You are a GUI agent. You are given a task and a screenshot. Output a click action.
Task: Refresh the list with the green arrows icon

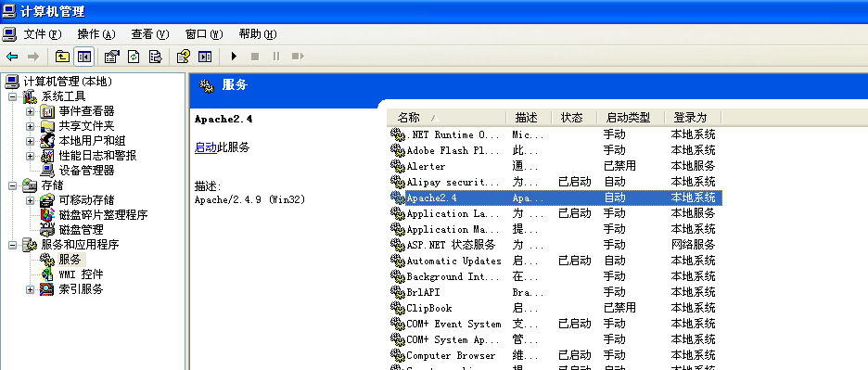134,57
